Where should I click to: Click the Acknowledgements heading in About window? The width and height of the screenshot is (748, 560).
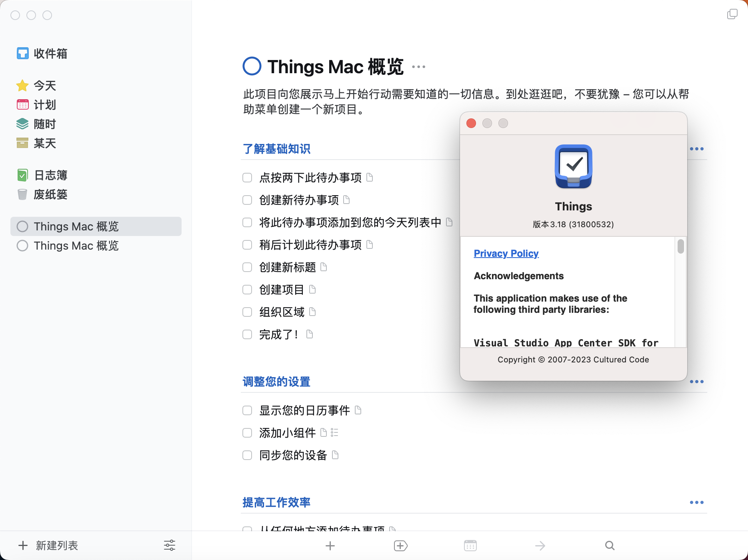(x=518, y=276)
